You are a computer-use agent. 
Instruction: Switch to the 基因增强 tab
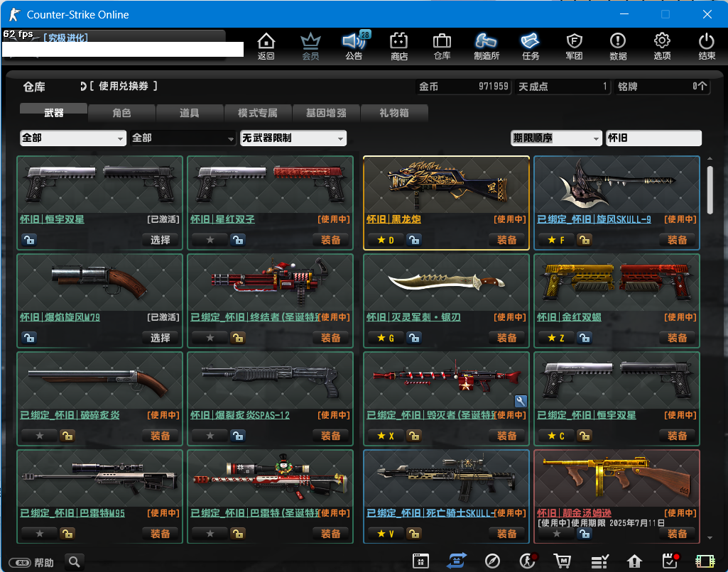coord(326,113)
